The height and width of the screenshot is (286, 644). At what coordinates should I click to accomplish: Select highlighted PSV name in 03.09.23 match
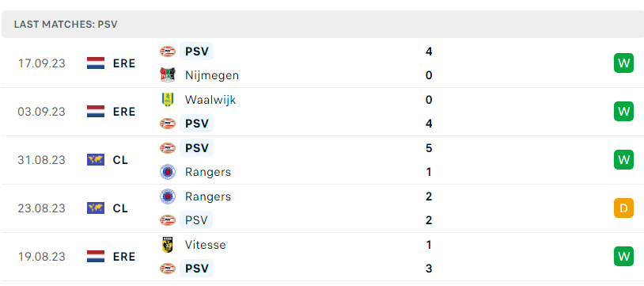[x=197, y=124]
